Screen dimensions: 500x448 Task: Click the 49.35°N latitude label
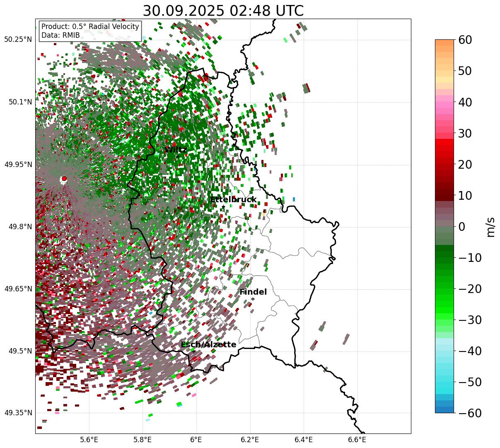(18, 413)
